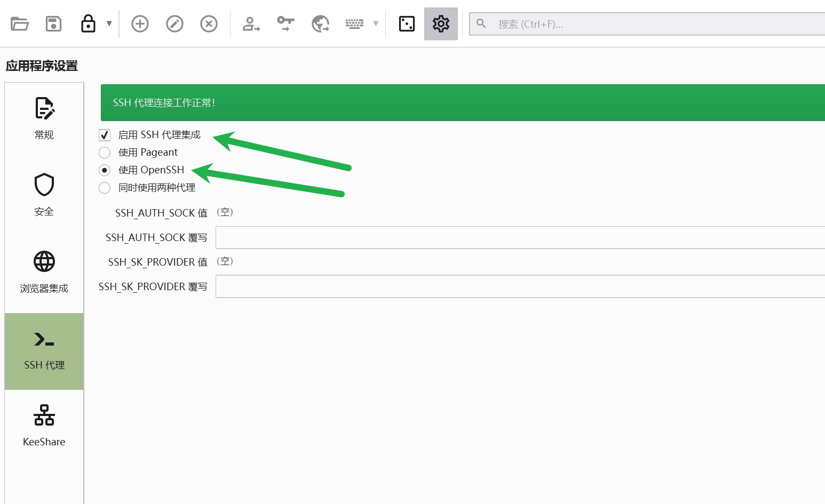This screenshot has height=504, width=825.
Task: Click the save database icon
Action: [x=54, y=24]
